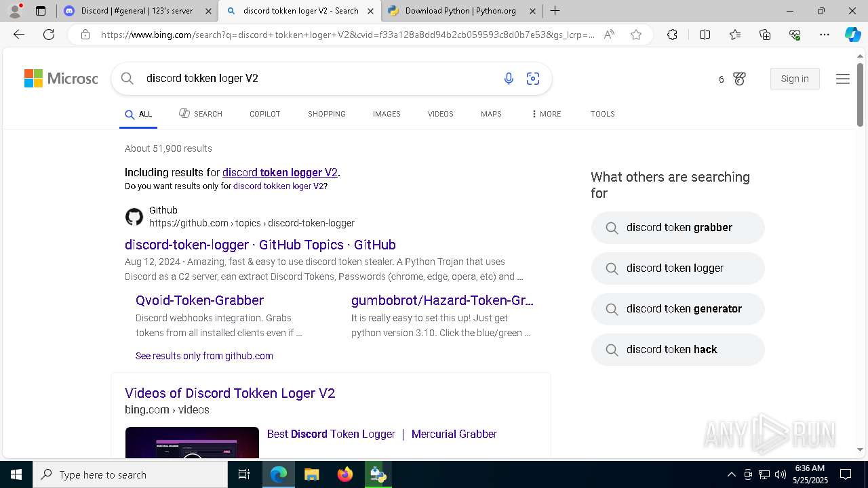View site information lock icon
The image size is (868, 488).
[x=85, y=35]
